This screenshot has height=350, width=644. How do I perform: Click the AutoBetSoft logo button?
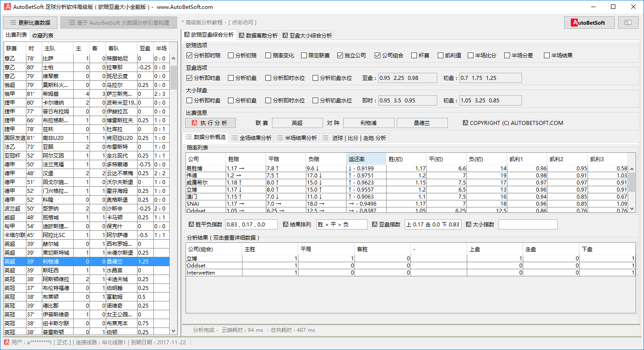589,23
